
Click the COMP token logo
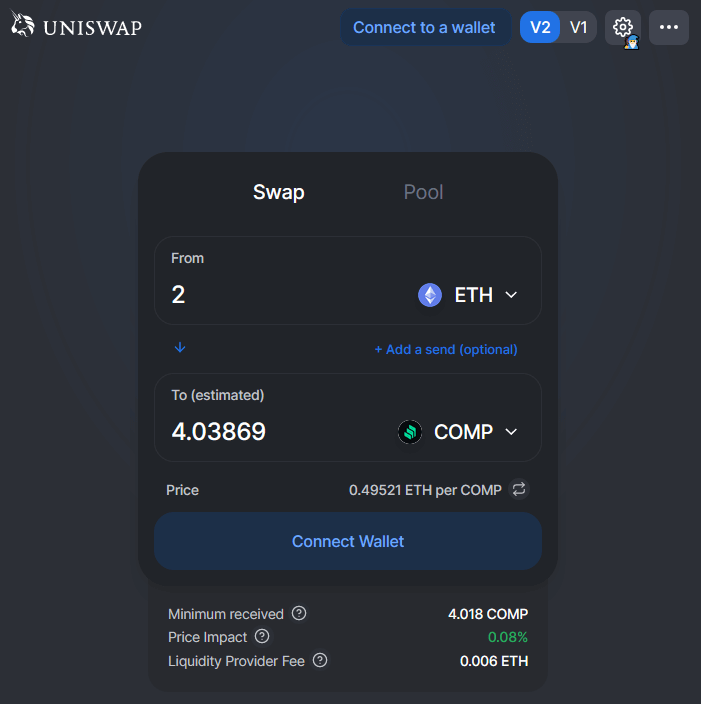coord(410,432)
